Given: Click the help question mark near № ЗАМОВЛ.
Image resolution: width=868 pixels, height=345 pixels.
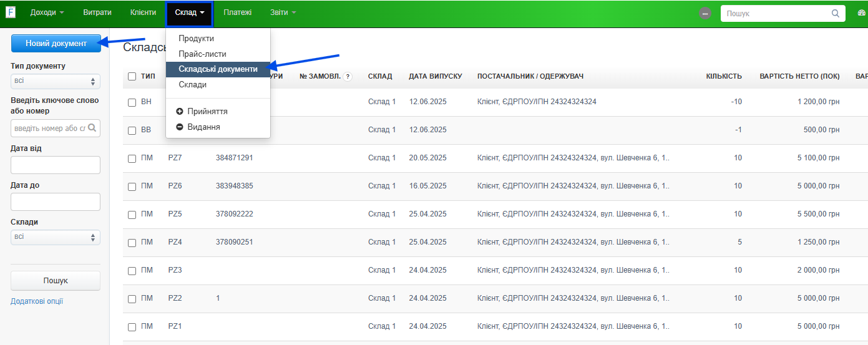Looking at the screenshot, I should point(348,77).
